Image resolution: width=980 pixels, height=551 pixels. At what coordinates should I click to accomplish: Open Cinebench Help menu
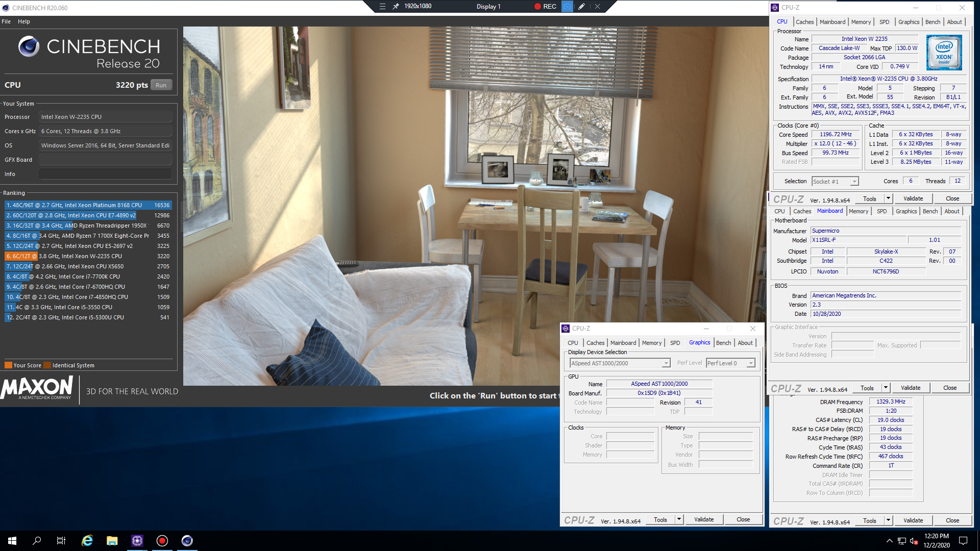pyautogui.click(x=24, y=21)
